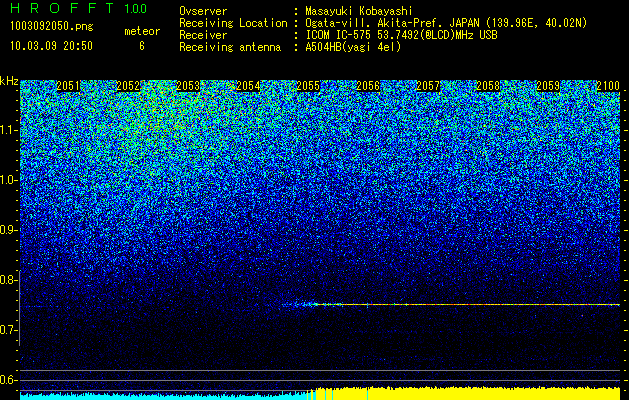The image size is (629, 400).
Task: Click the Ovserver field label
Action: tap(203, 11)
